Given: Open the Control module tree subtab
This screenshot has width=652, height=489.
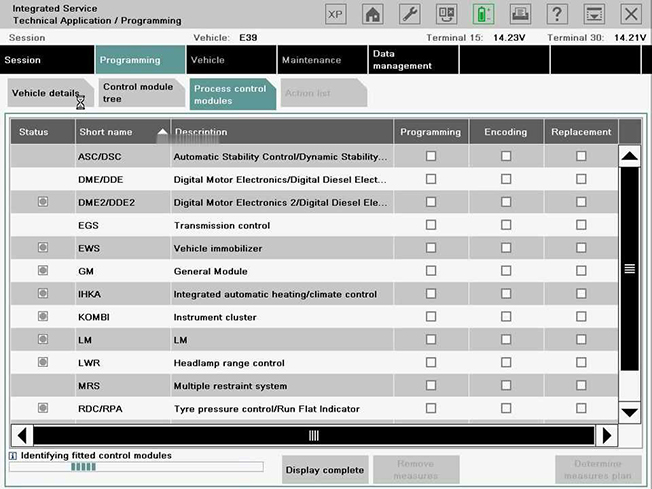Looking at the screenshot, I should pyautogui.click(x=142, y=93).
